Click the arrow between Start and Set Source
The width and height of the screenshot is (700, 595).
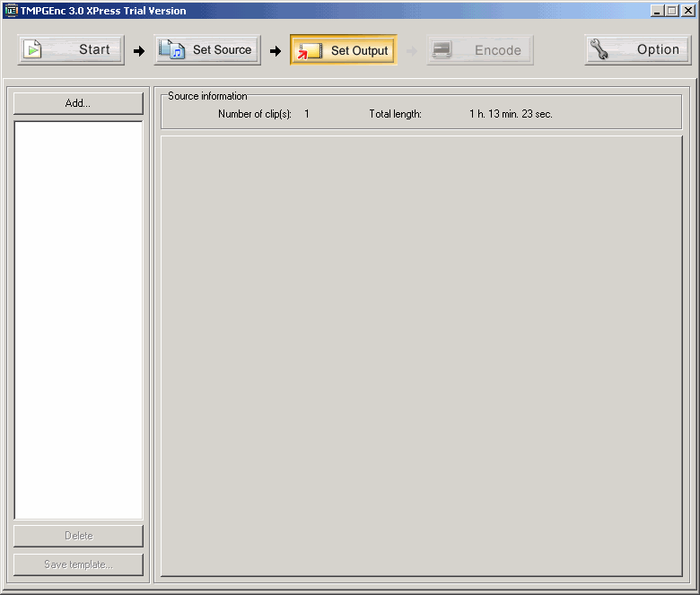[x=139, y=51]
